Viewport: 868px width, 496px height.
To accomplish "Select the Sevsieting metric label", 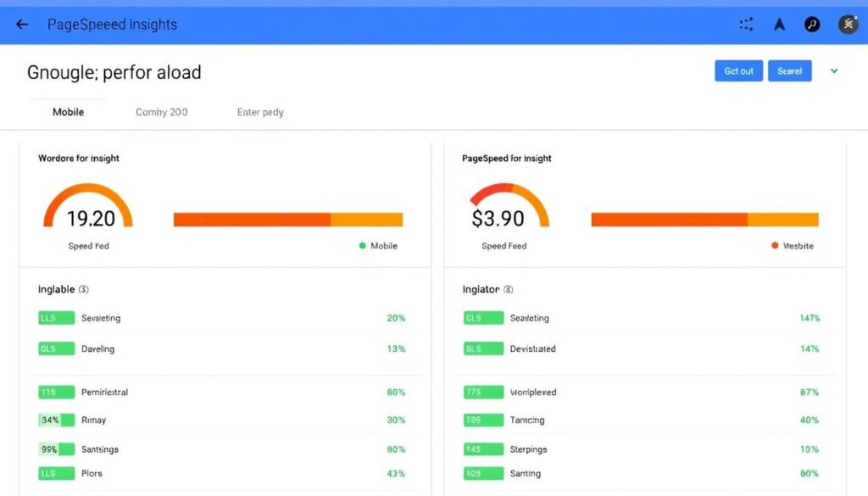I will click(101, 318).
